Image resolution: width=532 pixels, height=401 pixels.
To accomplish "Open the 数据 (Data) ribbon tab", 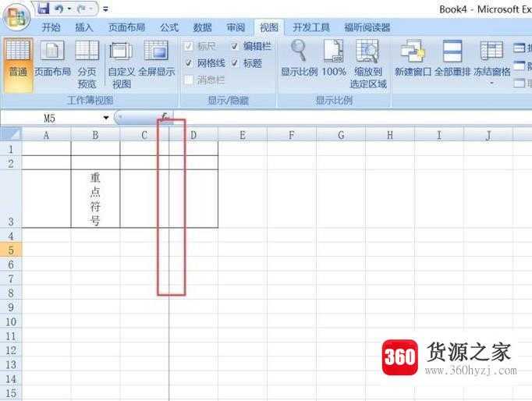I will pyautogui.click(x=202, y=27).
